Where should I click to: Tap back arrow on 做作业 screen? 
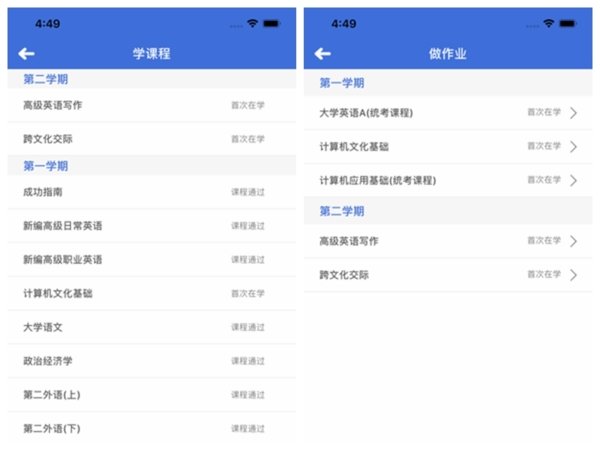[322, 54]
